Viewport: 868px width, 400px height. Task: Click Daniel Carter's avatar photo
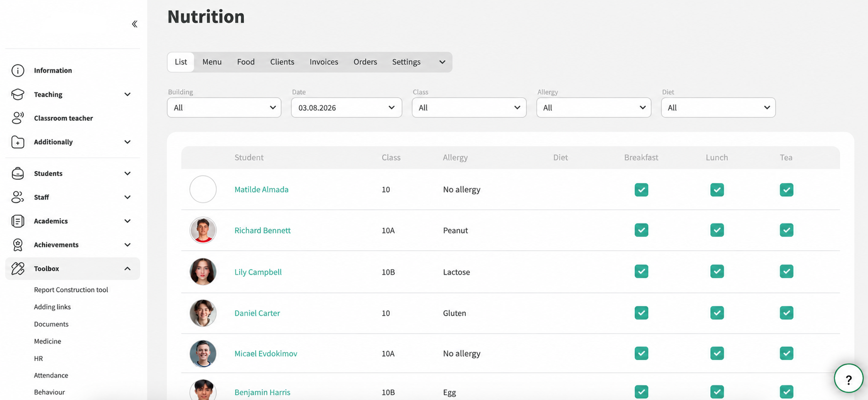[x=203, y=313]
